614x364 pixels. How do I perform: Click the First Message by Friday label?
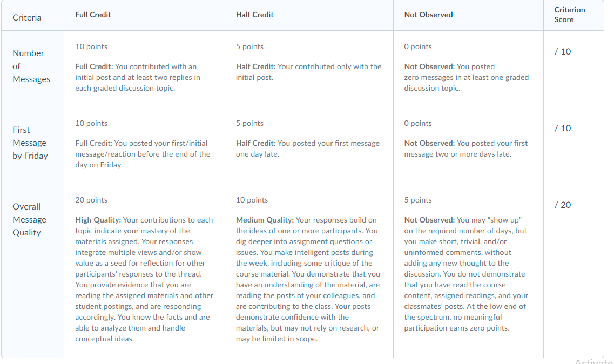coord(30,143)
